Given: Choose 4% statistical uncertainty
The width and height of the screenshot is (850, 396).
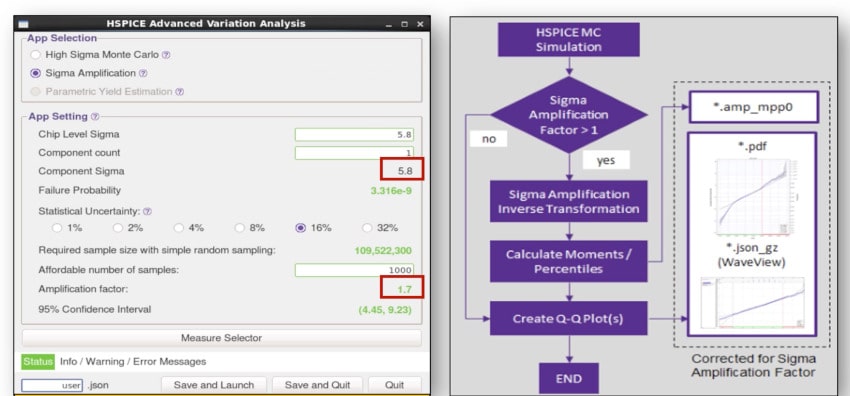Looking at the screenshot, I should coord(178,228).
